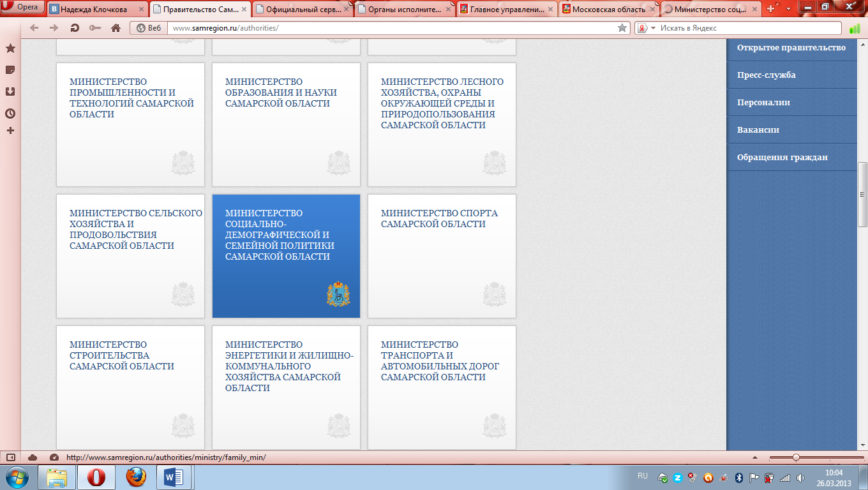
Task: Reload the page with the Reload icon
Action: [x=75, y=28]
